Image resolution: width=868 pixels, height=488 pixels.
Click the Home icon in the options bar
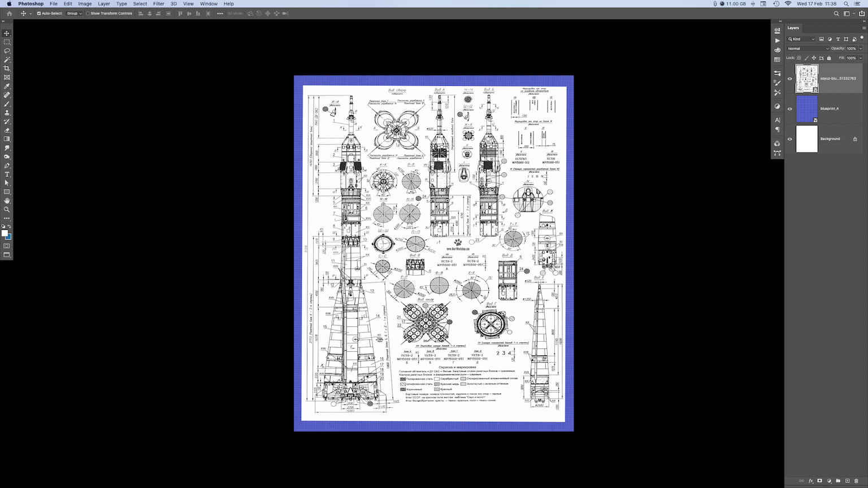tap(9, 14)
